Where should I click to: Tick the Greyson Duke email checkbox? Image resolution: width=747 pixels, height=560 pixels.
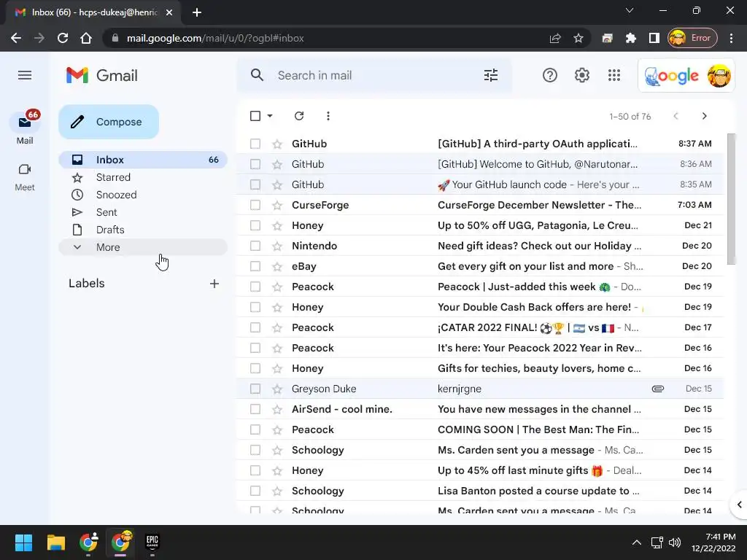pos(255,389)
